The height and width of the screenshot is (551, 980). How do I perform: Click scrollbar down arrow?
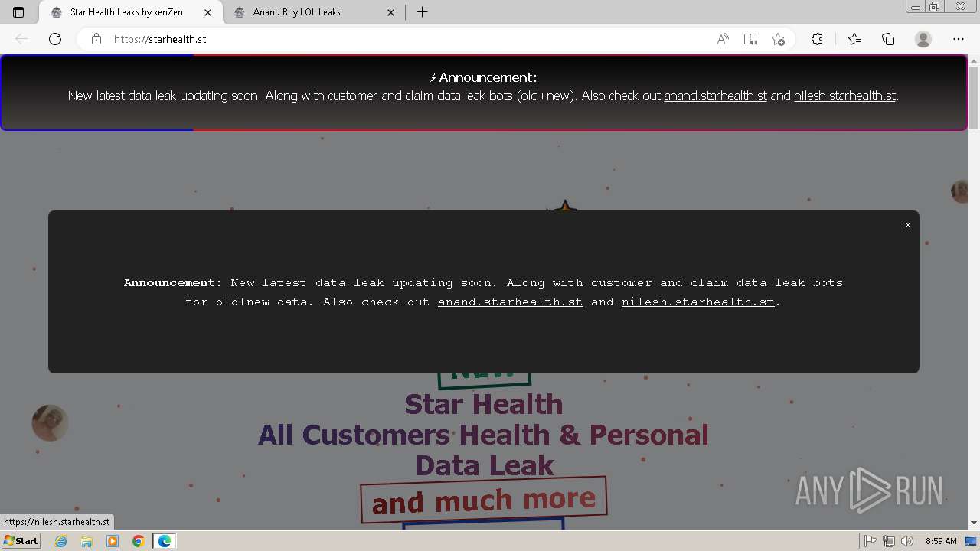(974, 523)
